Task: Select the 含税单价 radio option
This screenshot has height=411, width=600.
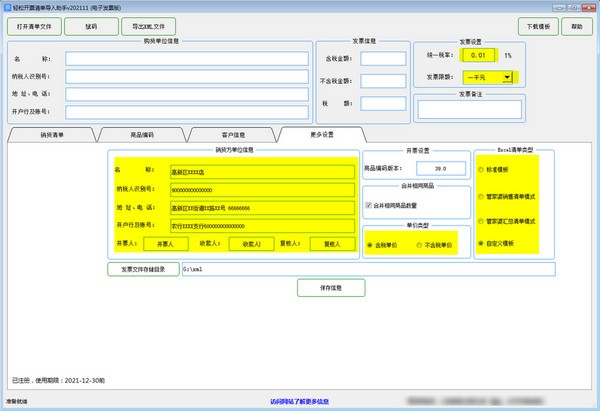Action: click(x=370, y=244)
